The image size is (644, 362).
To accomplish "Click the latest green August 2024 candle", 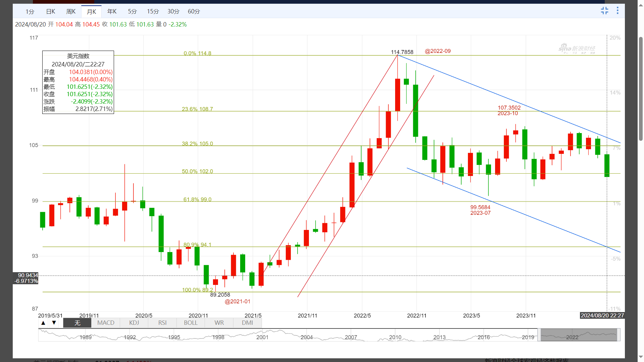I will tap(607, 166).
